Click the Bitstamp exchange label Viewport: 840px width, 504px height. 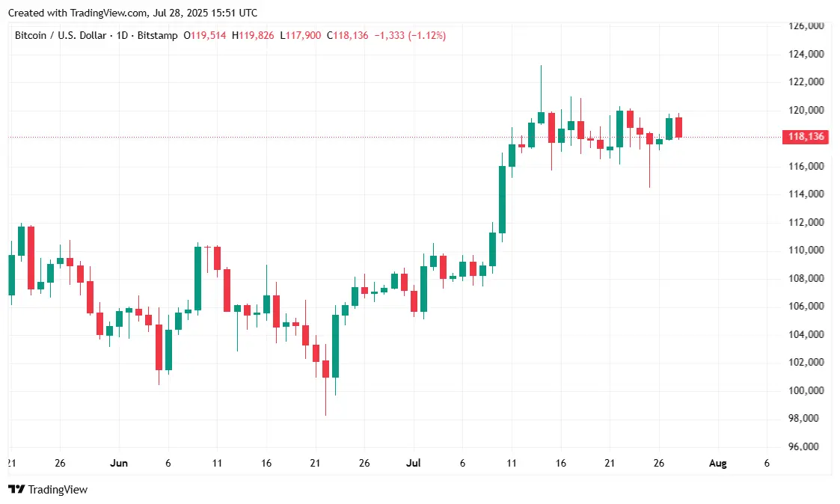coord(158,35)
